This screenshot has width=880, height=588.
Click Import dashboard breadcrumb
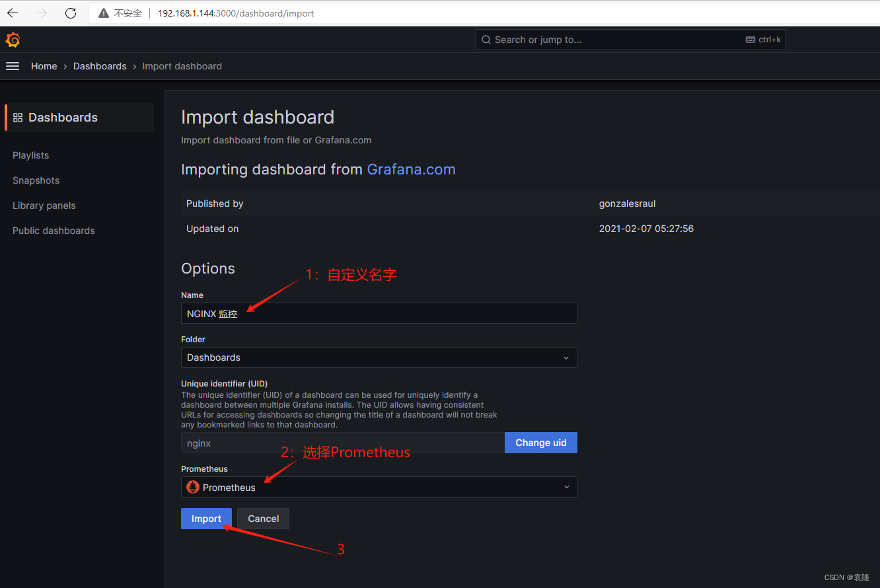pos(182,66)
